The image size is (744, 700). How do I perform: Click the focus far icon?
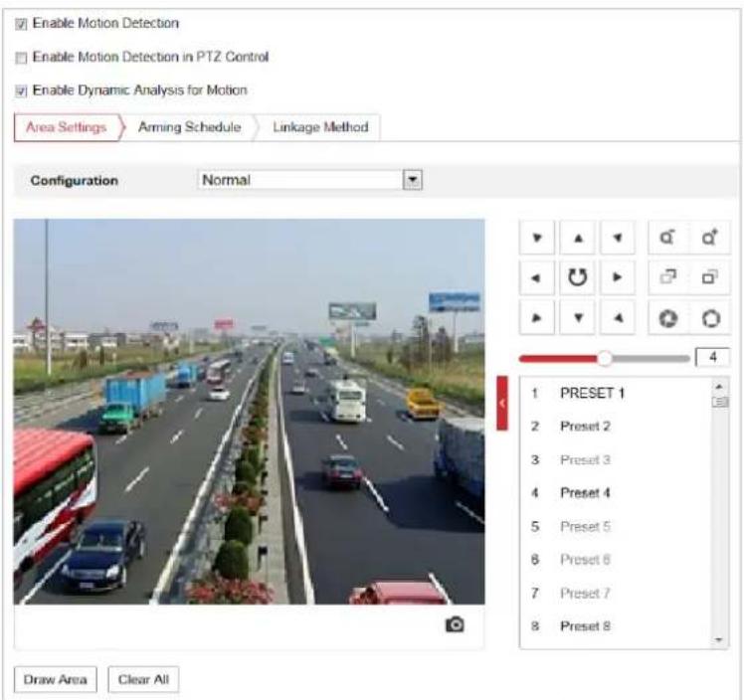point(709,277)
